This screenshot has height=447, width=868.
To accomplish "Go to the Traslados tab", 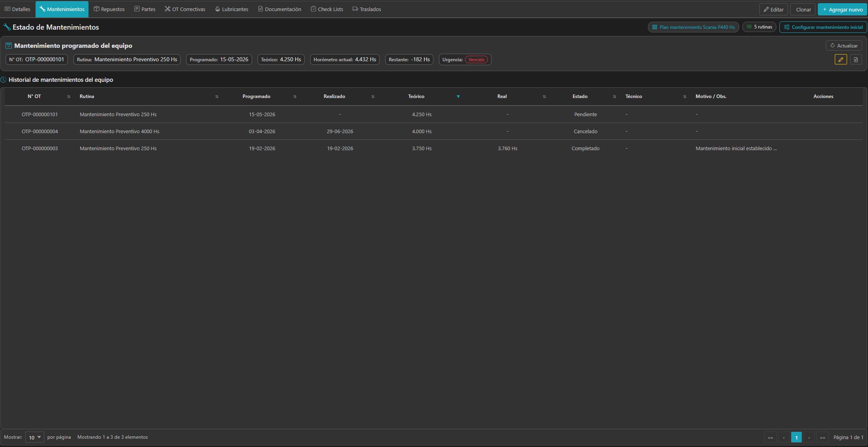I will [367, 9].
